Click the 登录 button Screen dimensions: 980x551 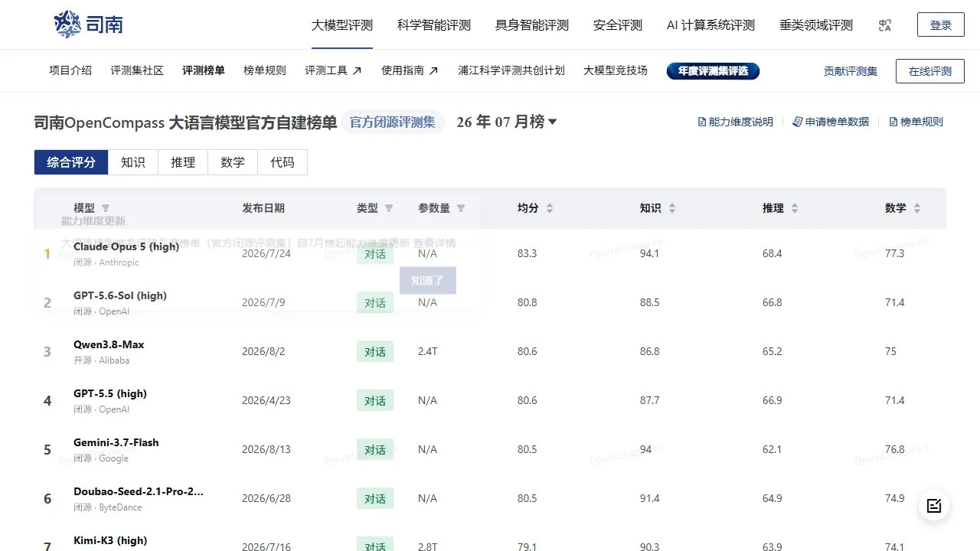[x=941, y=24]
